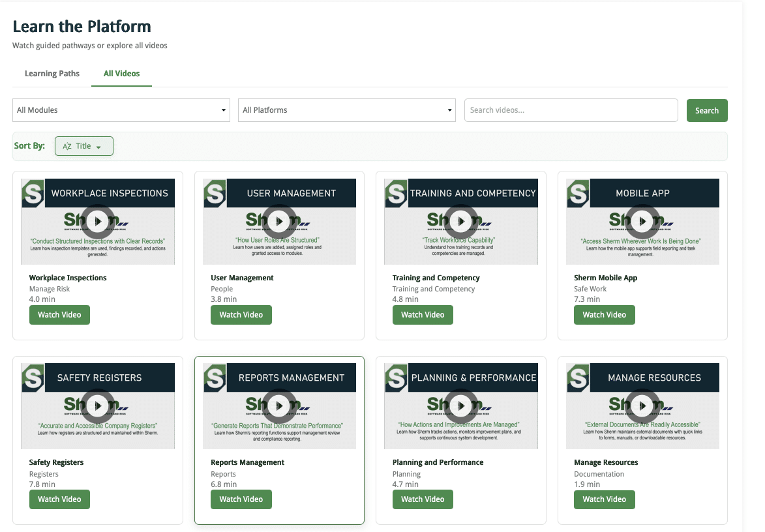Click the Sherm S logo on Planning & Performance thumbnail

click(396, 377)
